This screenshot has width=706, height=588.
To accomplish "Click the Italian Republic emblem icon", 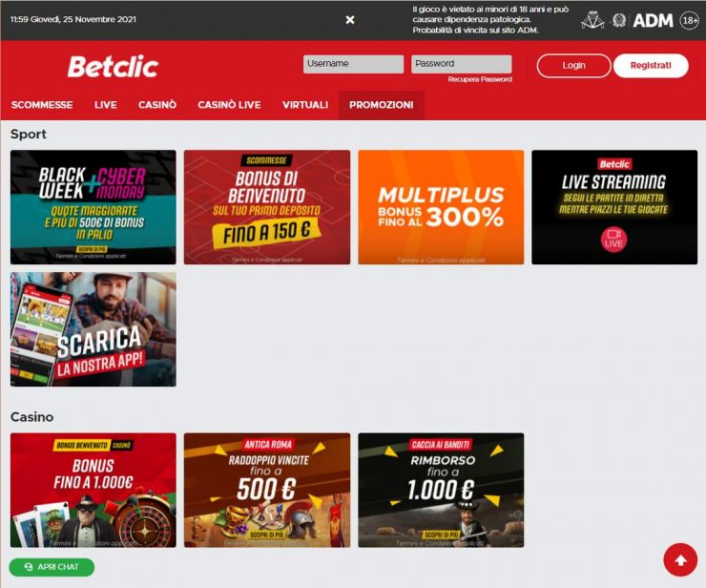I will (x=619, y=20).
